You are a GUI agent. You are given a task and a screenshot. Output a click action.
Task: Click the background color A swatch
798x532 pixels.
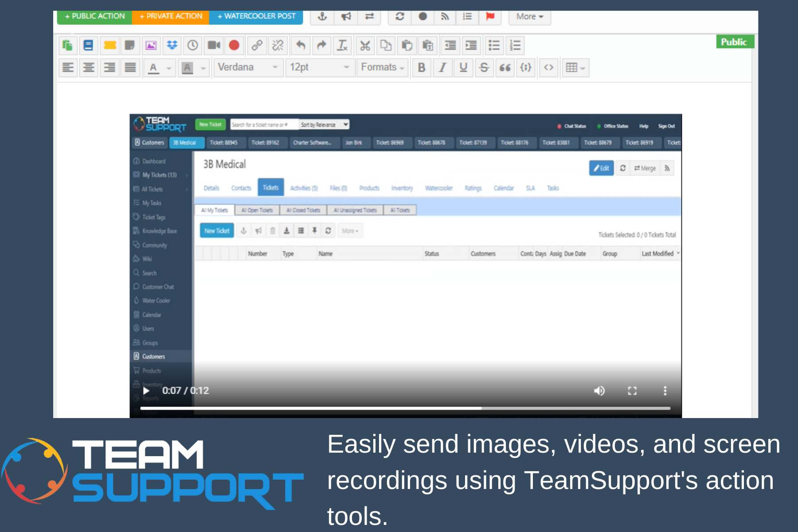click(x=188, y=68)
